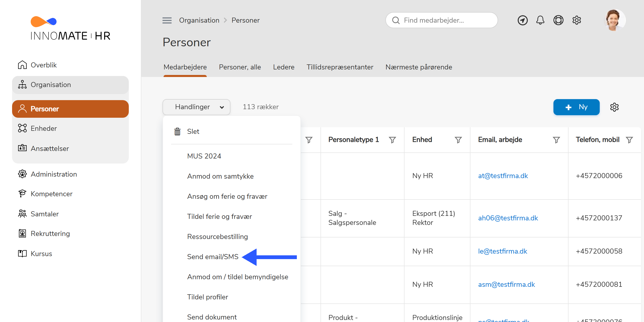Sort by Telefon, mobil header
The width and height of the screenshot is (644, 322).
click(x=597, y=140)
